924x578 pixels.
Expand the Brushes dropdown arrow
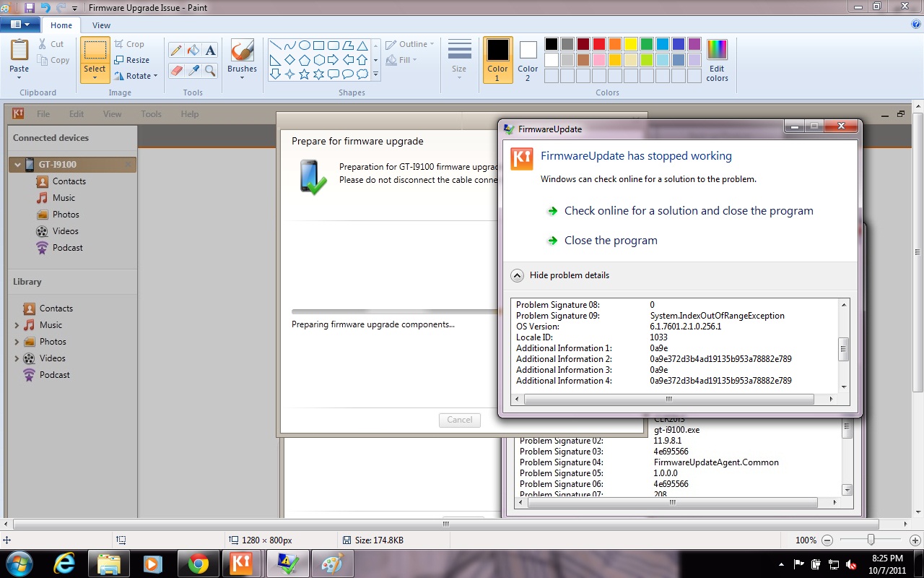coord(242,77)
